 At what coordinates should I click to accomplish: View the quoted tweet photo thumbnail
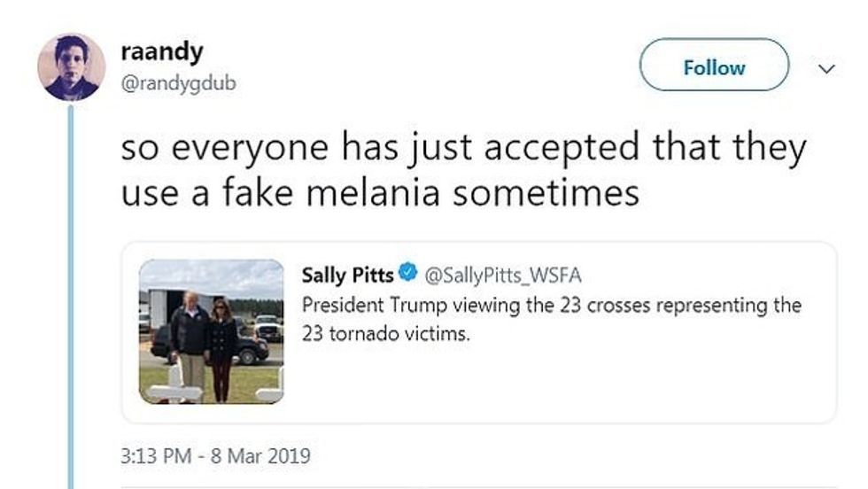coord(211,331)
